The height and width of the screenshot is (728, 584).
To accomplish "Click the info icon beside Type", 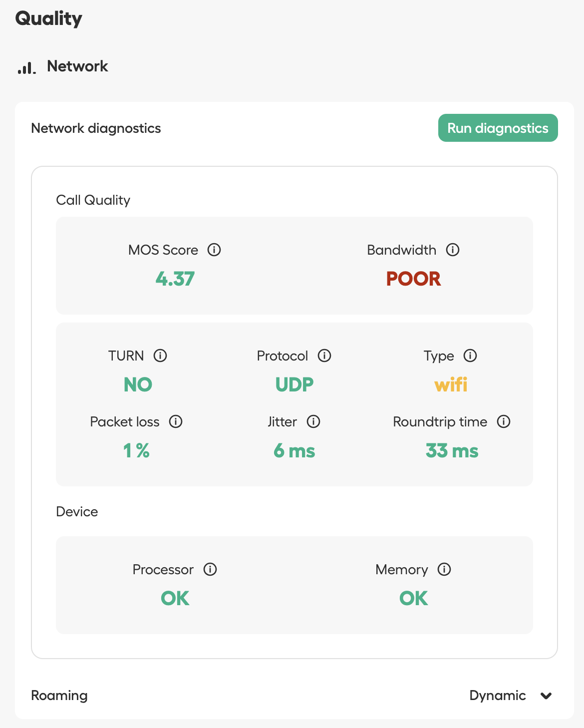I will click(470, 356).
